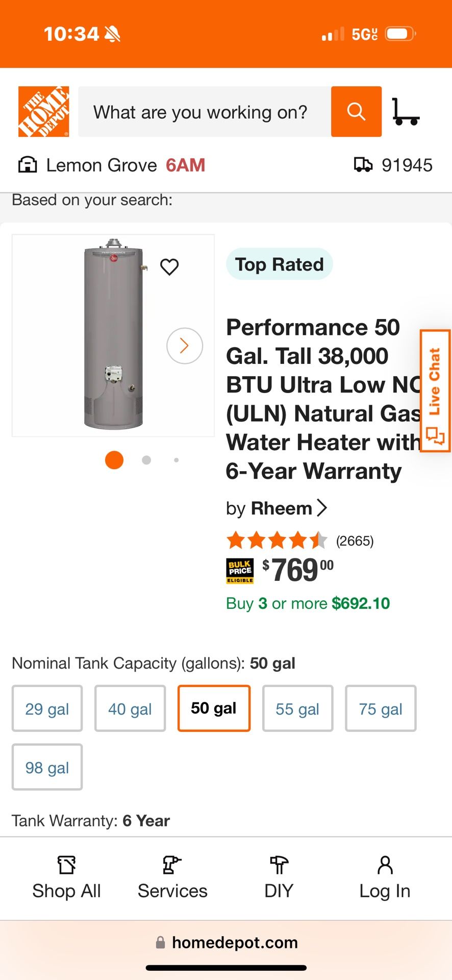Choose the 98 gal tank size
452x980 pixels.
[x=47, y=767]
